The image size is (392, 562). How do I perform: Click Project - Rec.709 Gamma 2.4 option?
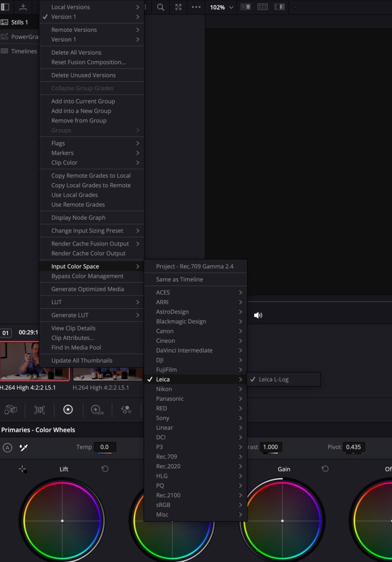[x=194, y=267]
